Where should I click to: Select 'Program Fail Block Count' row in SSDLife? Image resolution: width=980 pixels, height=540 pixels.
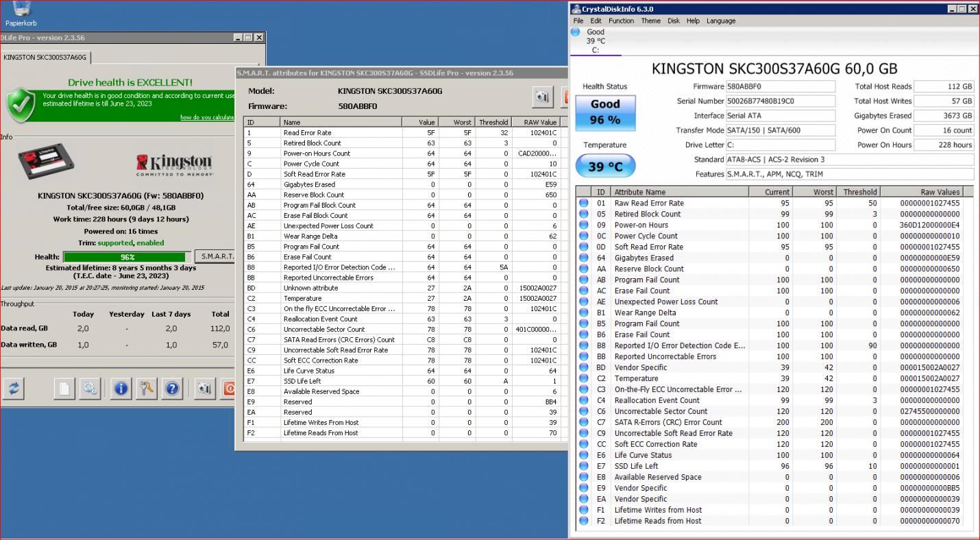click(x=403, y=205)
